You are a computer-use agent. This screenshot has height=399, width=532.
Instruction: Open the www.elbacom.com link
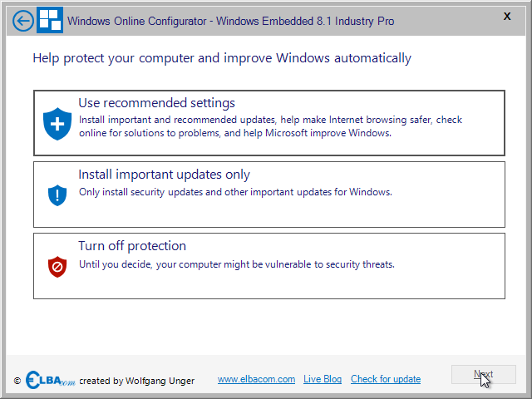tap(256, 379)
